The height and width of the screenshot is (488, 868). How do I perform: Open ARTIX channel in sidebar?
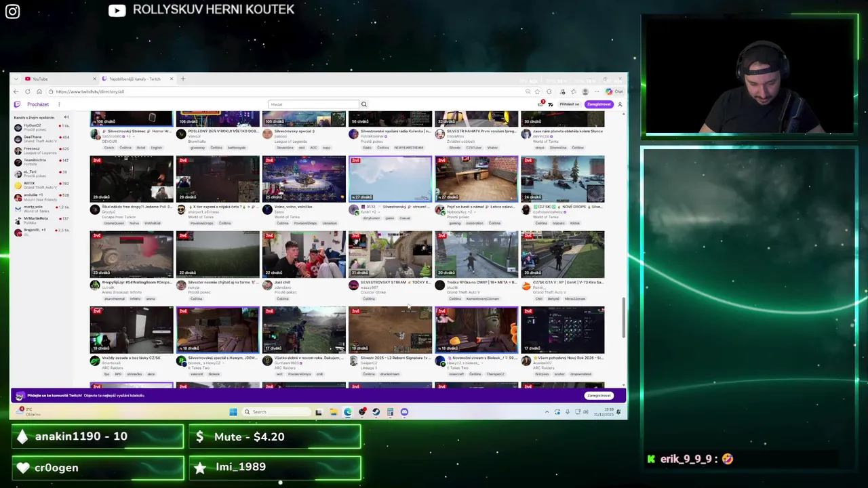[x=41, y=184]
